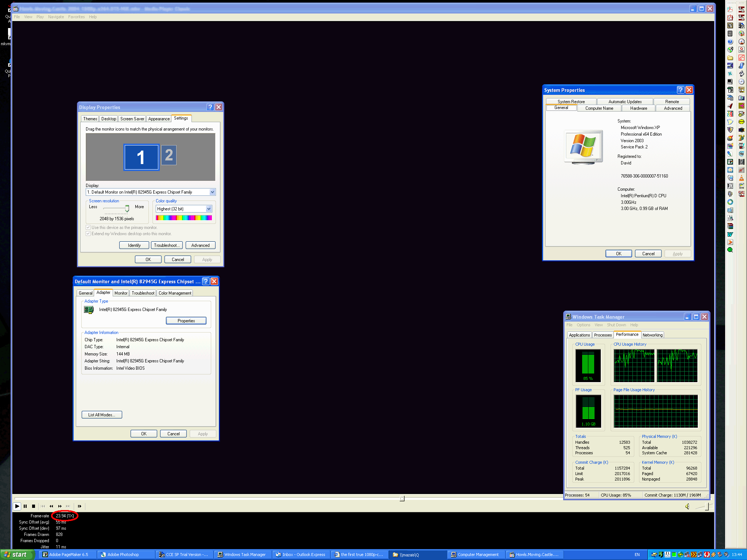
Task: Click the help question-mark in Display Properties title bar
Action: point(210,107)
